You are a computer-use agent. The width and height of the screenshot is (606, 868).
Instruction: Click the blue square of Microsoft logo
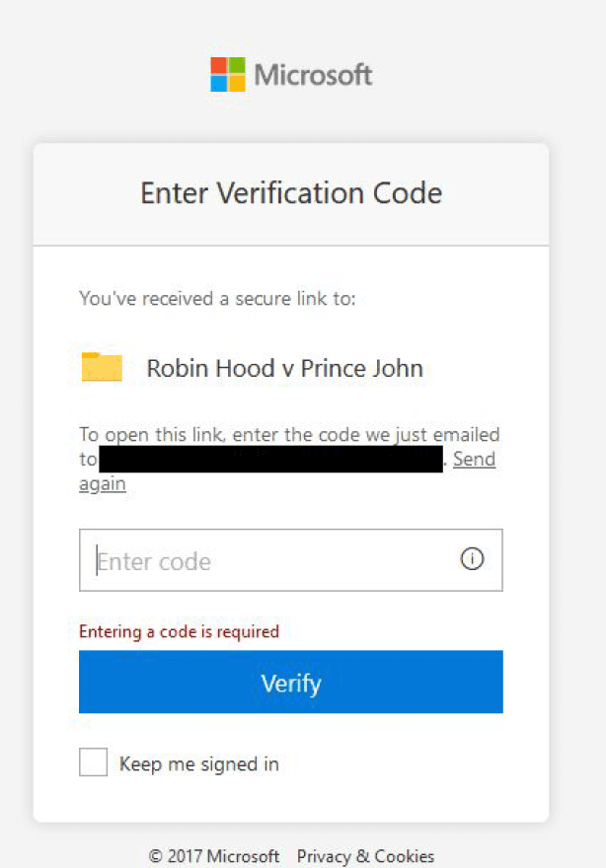tap(219, 83)
